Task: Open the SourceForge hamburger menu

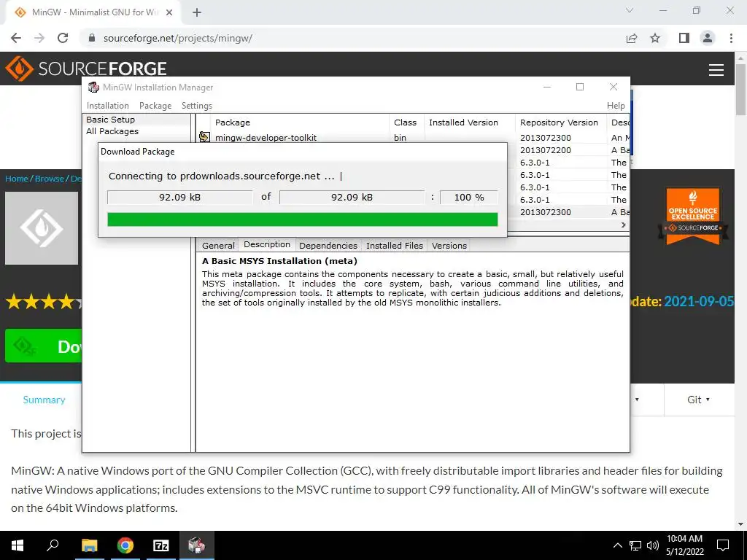Action: coord(716,70)
